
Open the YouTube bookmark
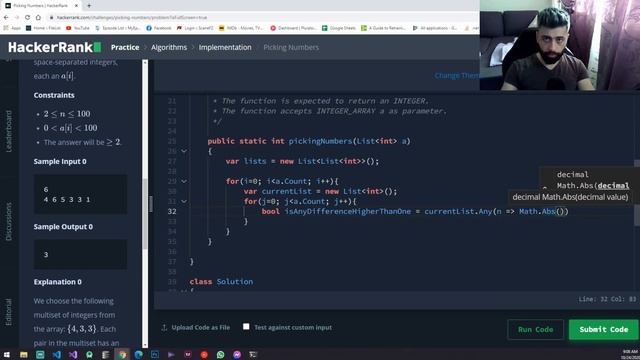point(78,28)
